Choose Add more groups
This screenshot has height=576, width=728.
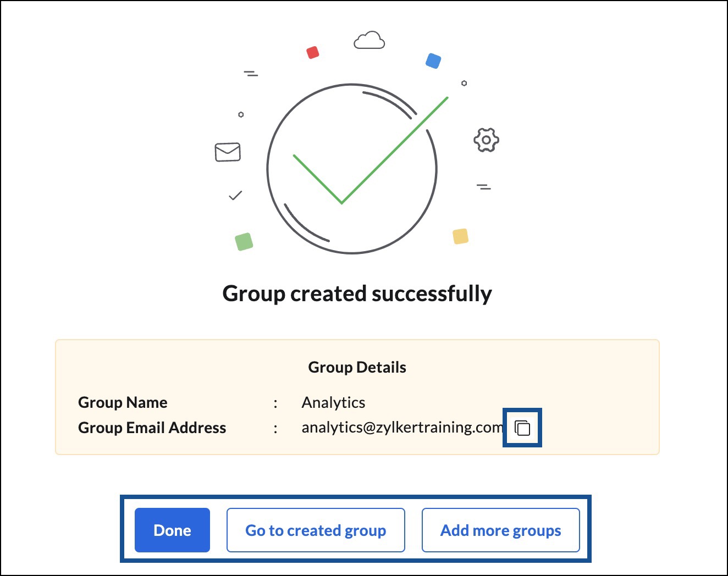(500, 530)
